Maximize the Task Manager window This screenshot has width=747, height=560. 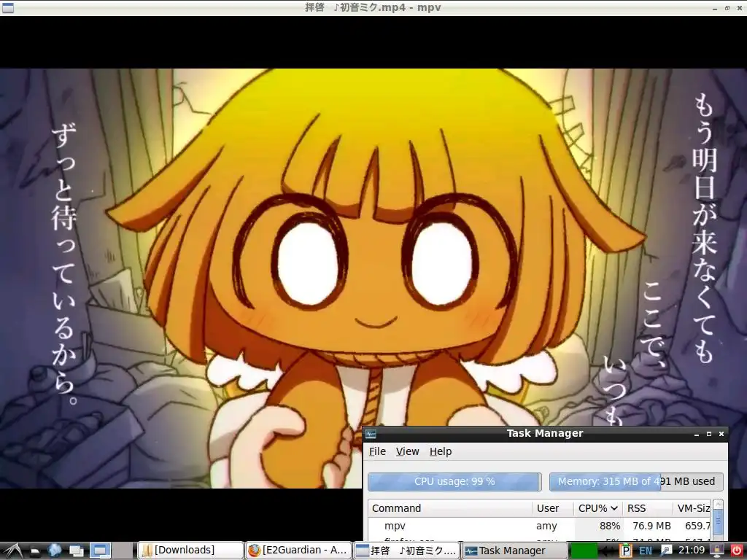(x=708, y=434)
